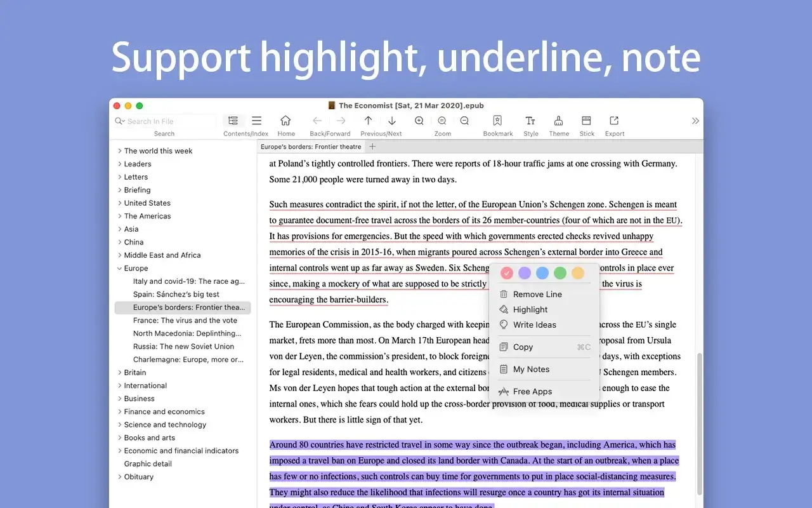The image size is (812, 508).
Task: Switch the reading Theme
Action: click(x=558, y=121)
